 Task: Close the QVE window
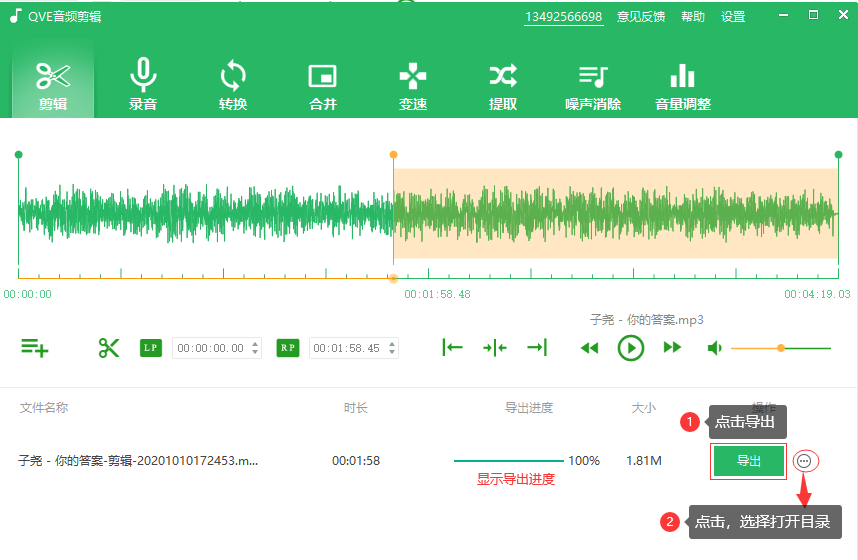point(843,15)
